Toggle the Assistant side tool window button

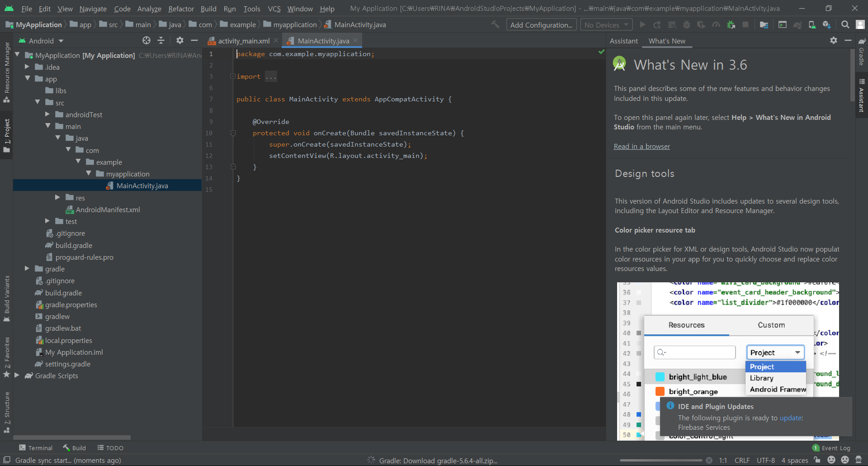(862, 96)
